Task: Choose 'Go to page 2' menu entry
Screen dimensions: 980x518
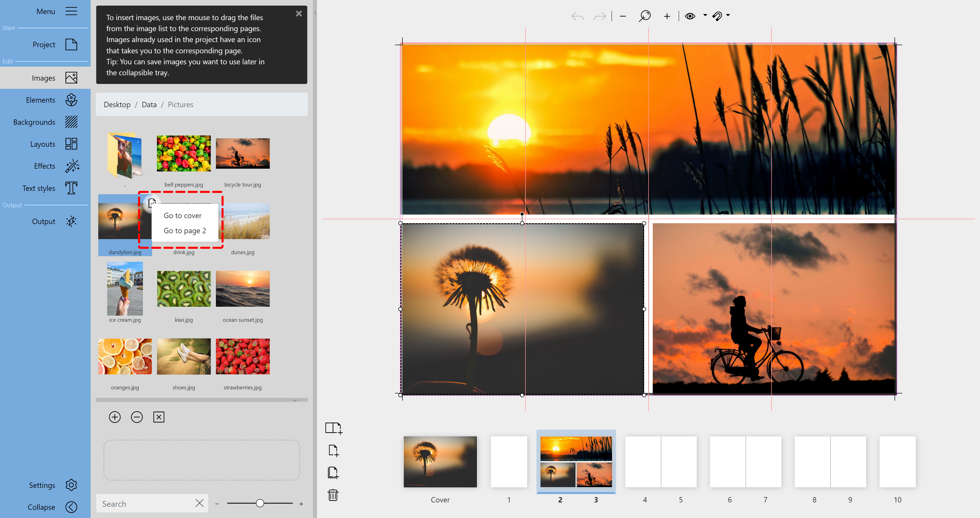Action: point(185,230)
